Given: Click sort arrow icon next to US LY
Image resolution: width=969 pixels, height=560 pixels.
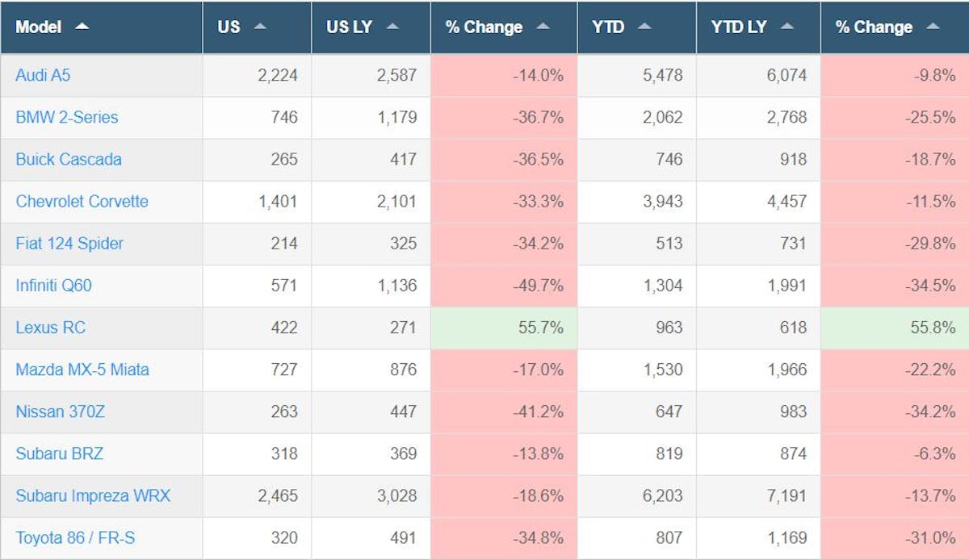Looking at the screenshot, I should tap(392, 27).
